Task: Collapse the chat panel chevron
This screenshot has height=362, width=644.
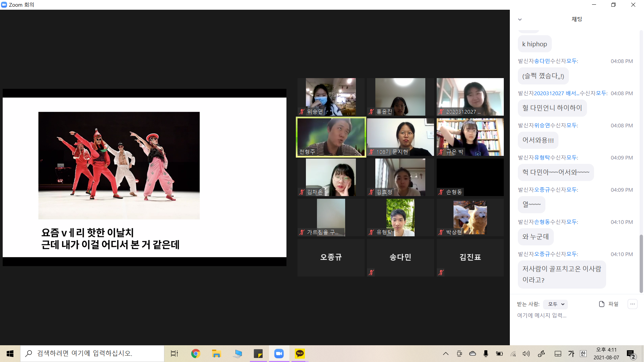Action: (520, 19)
